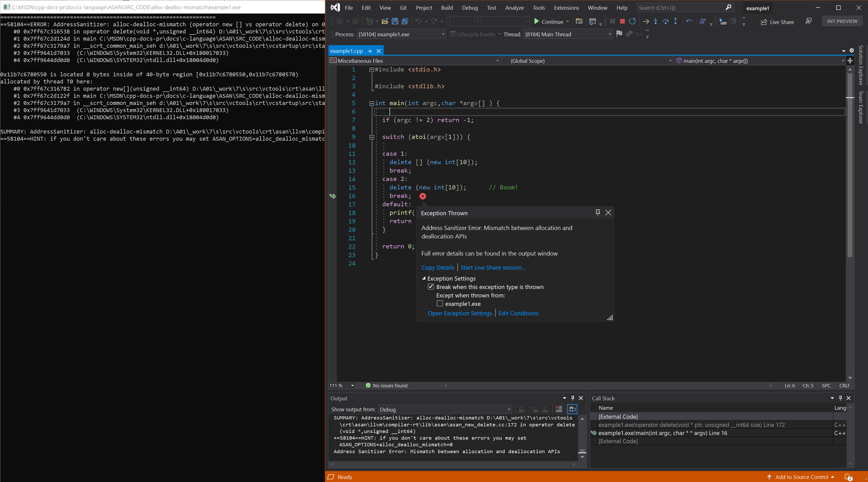Toggle 'Break when this exception type is thrown'
This screenshot has height=482, width=868.
pyautogui.click(x=431, y=287)
